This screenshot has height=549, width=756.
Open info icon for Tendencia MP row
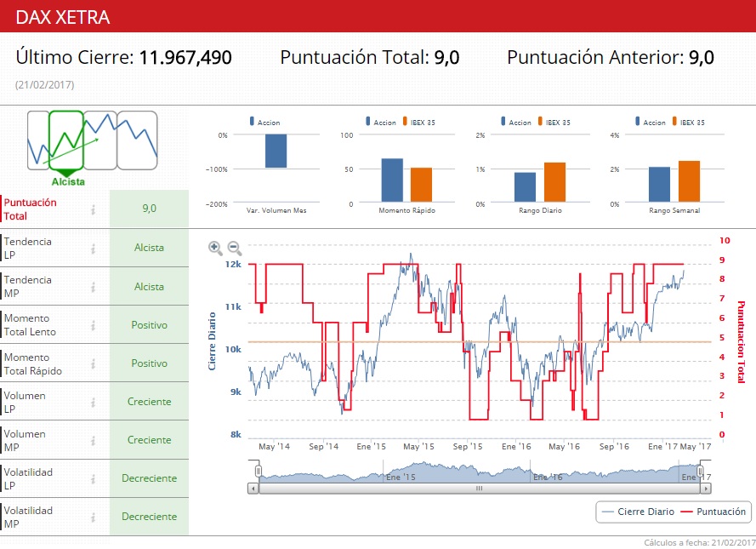tap(93, 287)
